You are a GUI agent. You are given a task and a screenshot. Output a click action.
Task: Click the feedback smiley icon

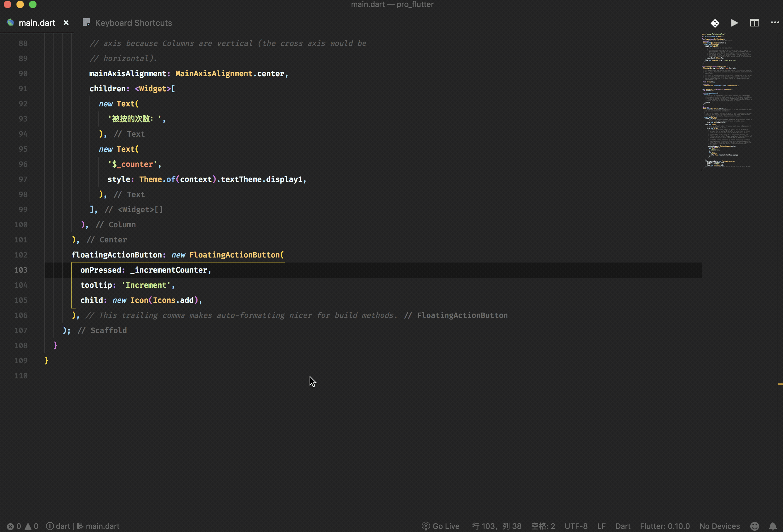[x=755, y=526]
